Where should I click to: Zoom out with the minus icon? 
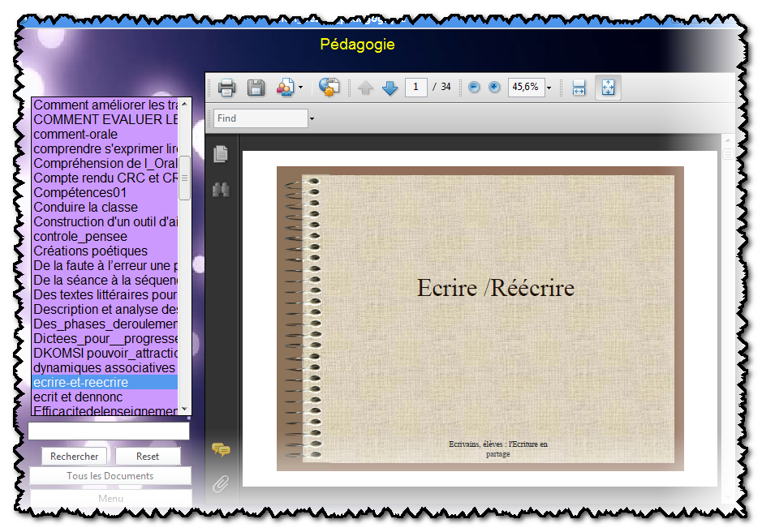475,88
